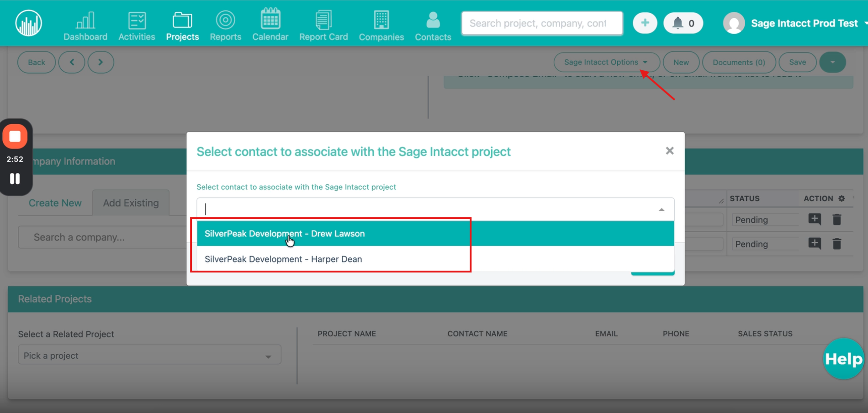Select SilverPeak Development - Harper Dean
Viewport: 868px width, 413px height.
coord(283,259)
